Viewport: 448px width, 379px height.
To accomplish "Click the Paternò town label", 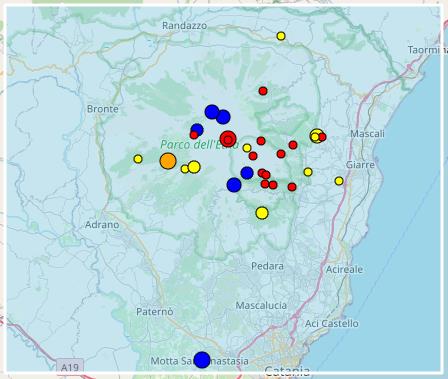I will [x=155, y=312].
